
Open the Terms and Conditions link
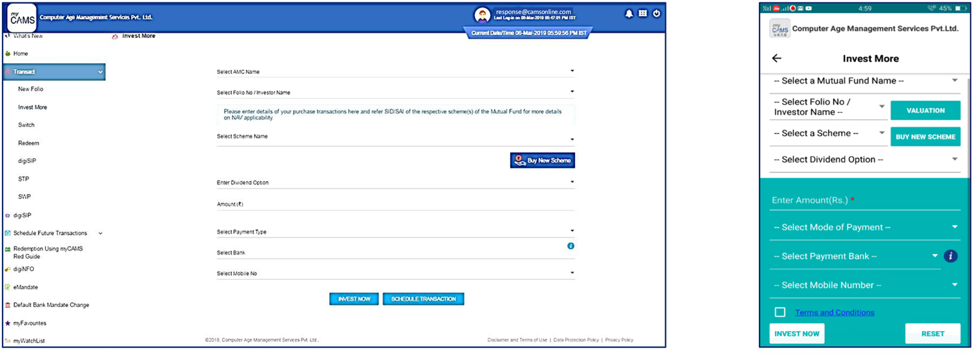[834, 313]
